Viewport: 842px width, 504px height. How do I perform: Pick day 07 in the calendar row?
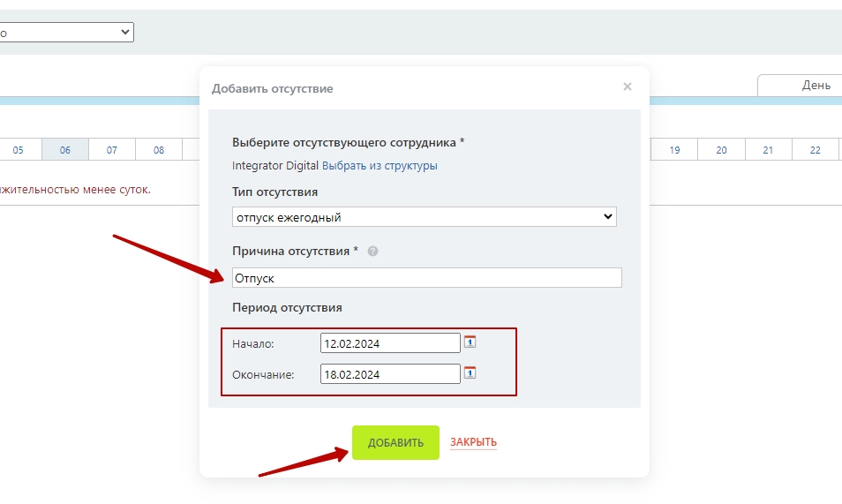tap(112, 150)
